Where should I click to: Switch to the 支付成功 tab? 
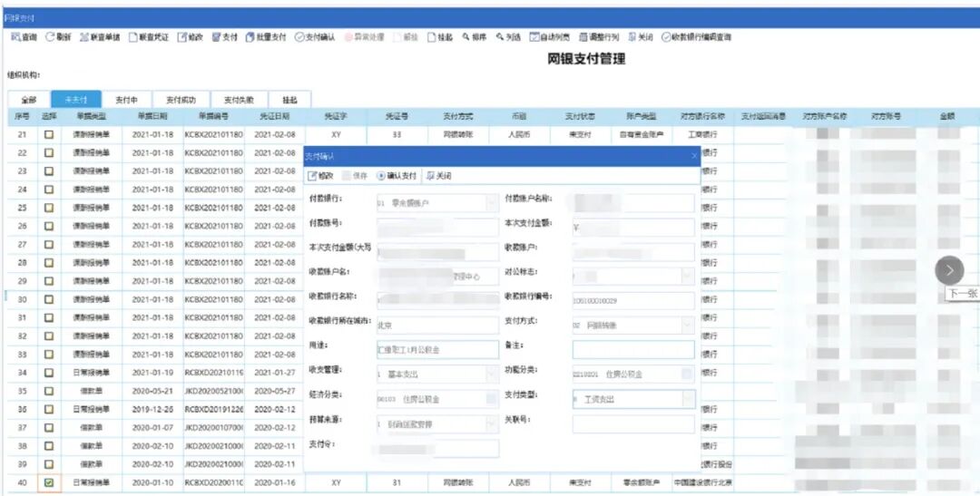tap(181, 100)
